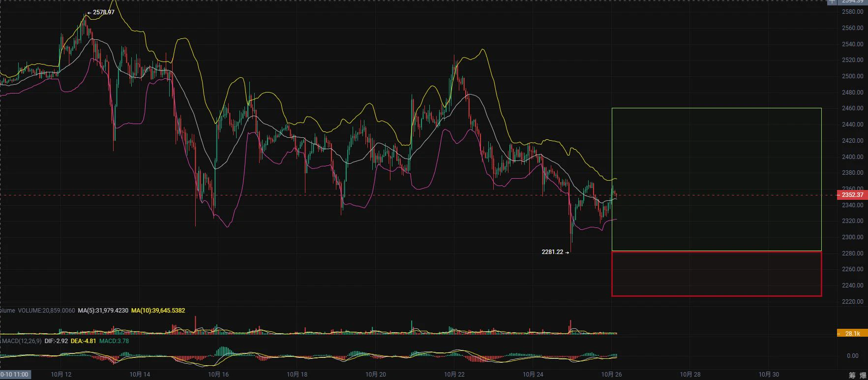Open the 筹 chip distribution button
The width and height of the screenshot is (868, 380).
(852, 375)
